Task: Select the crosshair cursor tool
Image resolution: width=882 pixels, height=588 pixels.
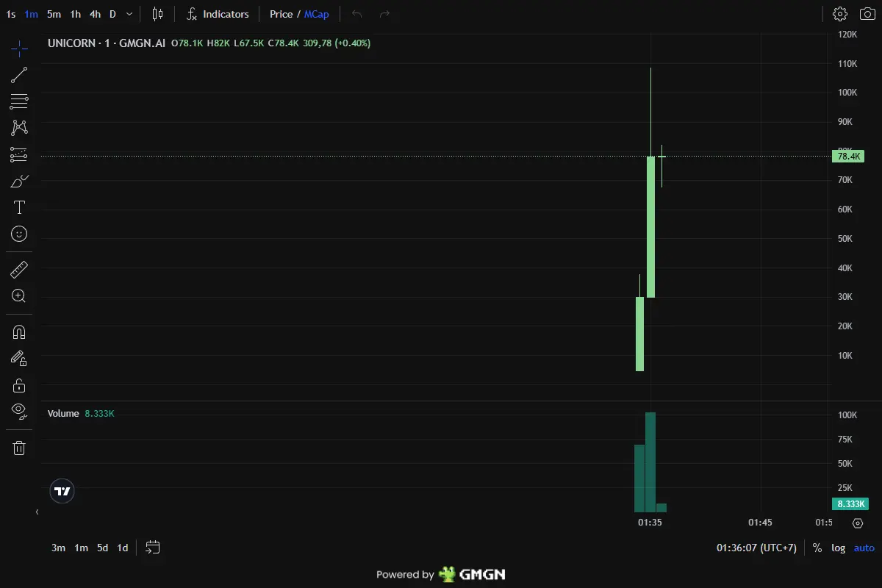Action: tap(19, 49)
